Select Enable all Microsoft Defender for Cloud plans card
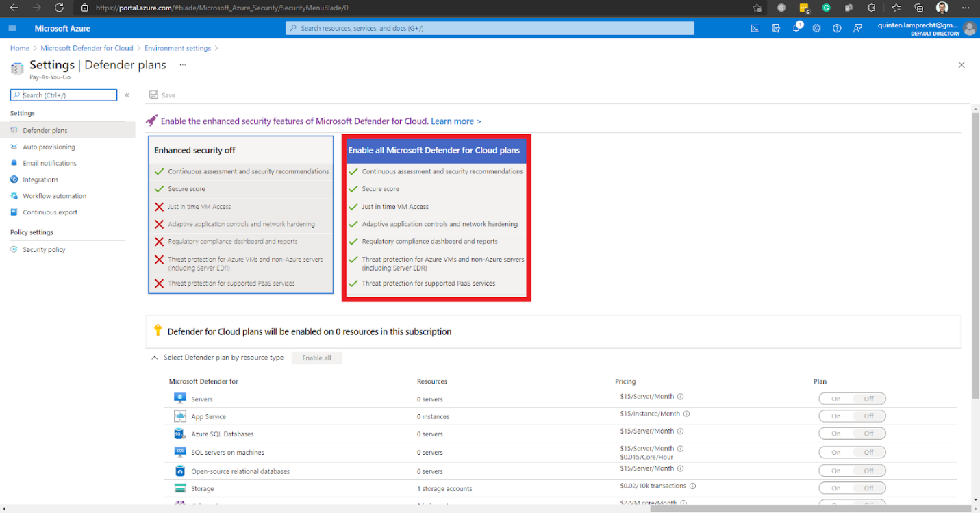The height and width of the screenshot is (513, 980). click(x=436, y=218)
